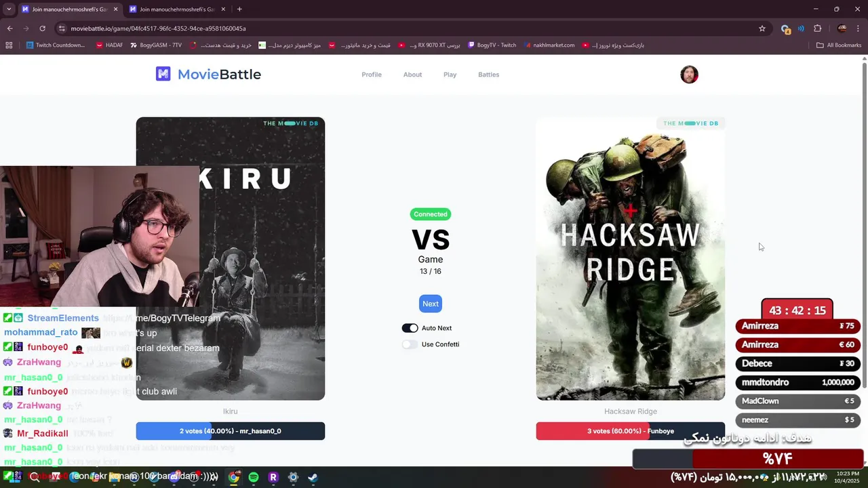The height and width of the screenshot is (488, 868).
Task: Click the Windows search icon in the taskbar
Action: tap(35, 477)
